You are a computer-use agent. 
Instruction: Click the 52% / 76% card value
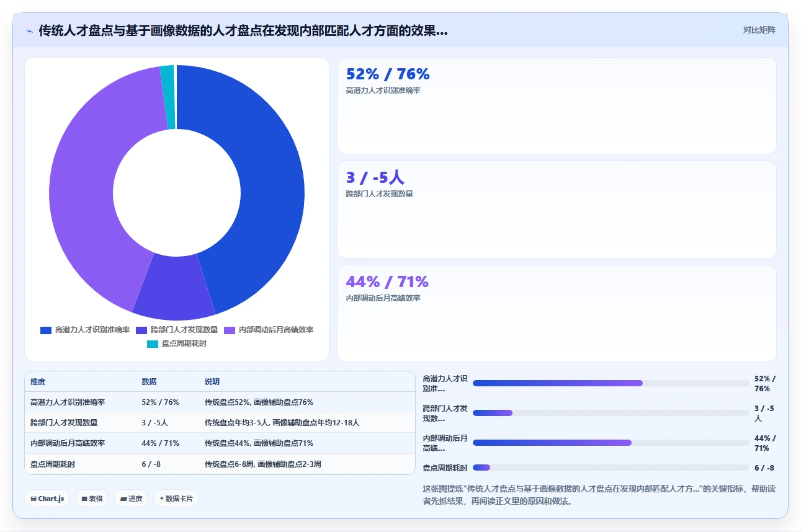click(x=388, y=74)
